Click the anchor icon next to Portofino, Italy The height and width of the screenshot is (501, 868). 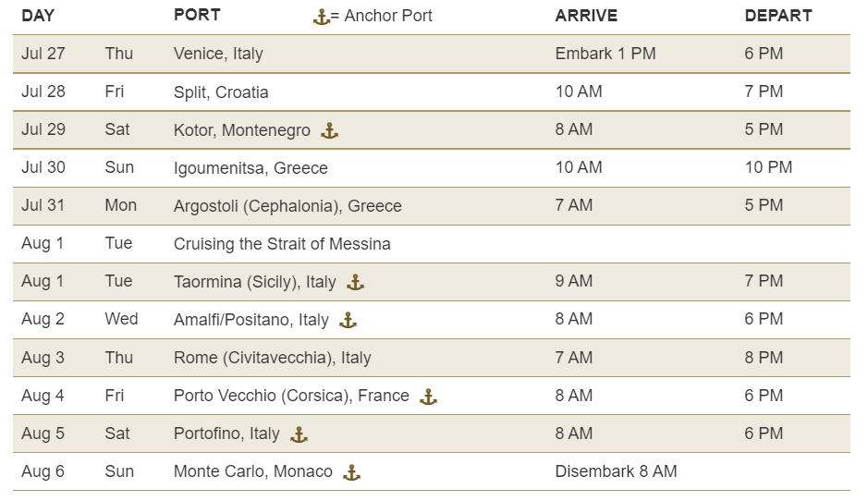click(299, 435)
